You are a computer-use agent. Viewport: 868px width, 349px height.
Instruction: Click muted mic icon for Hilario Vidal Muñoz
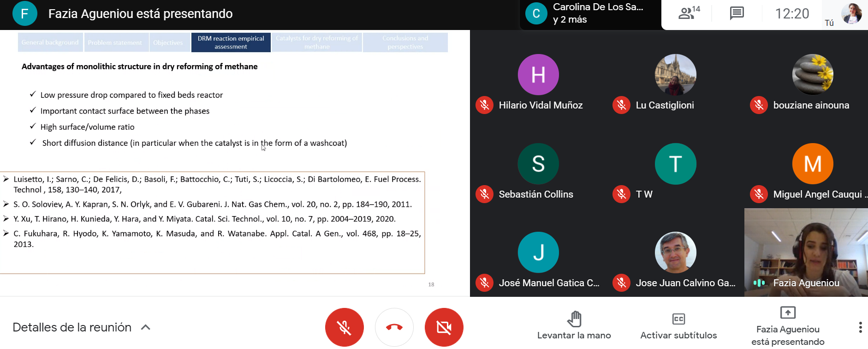coord(485,105)
